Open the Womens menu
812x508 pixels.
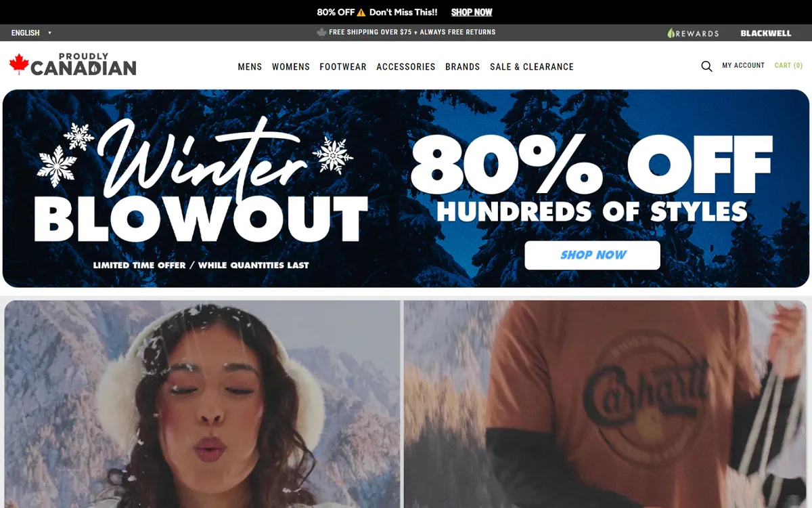click(291, 66)
